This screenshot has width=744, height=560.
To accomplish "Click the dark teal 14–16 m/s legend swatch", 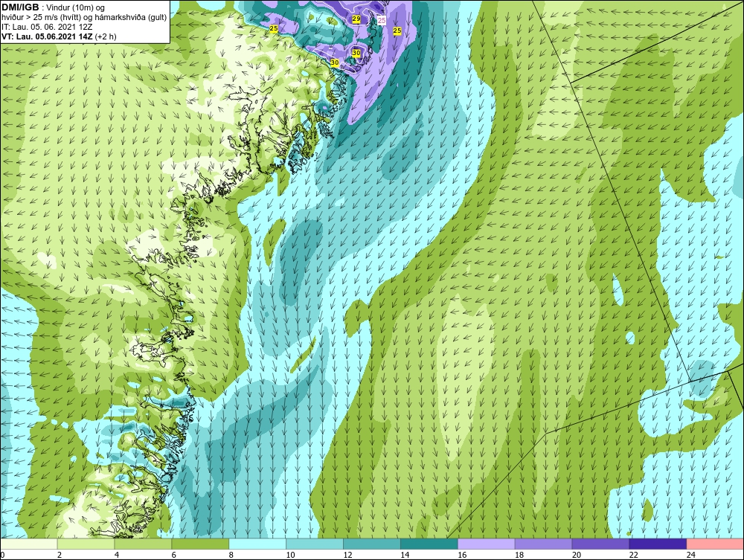I will pos(429,544).
